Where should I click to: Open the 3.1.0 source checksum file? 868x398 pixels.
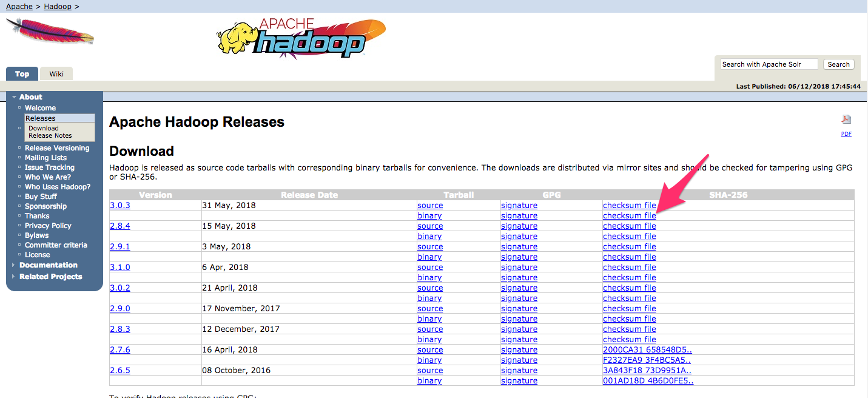coord(630,268)
